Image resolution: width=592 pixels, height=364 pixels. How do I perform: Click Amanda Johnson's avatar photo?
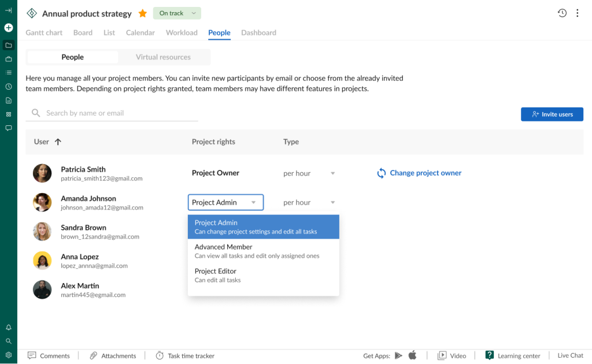tap(42, 202)
